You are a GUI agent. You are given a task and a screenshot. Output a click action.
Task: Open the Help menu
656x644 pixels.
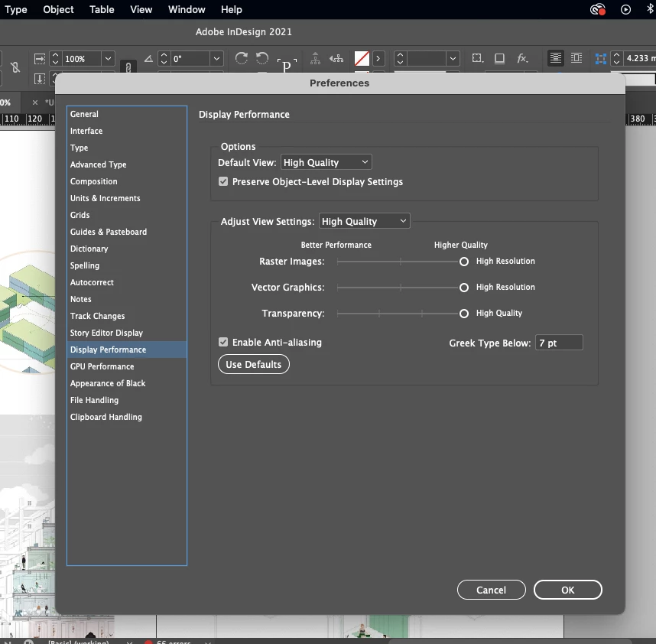[232, 9]
